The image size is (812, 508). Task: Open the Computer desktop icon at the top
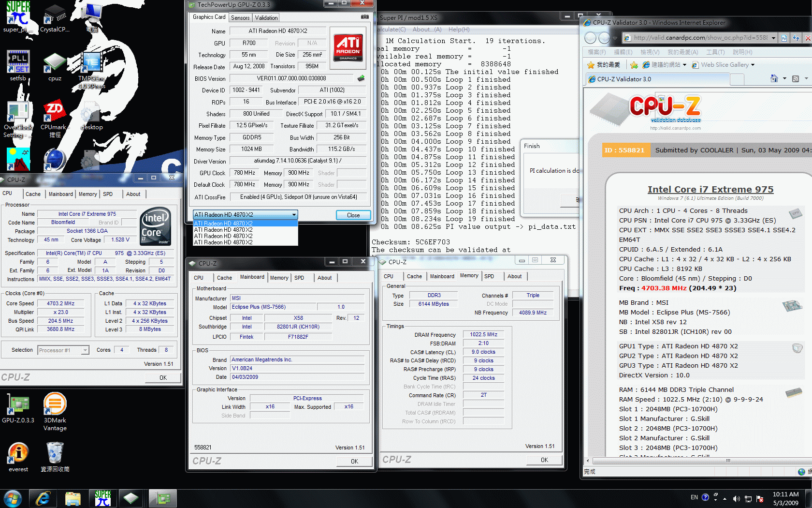click(x=91, y=17)
